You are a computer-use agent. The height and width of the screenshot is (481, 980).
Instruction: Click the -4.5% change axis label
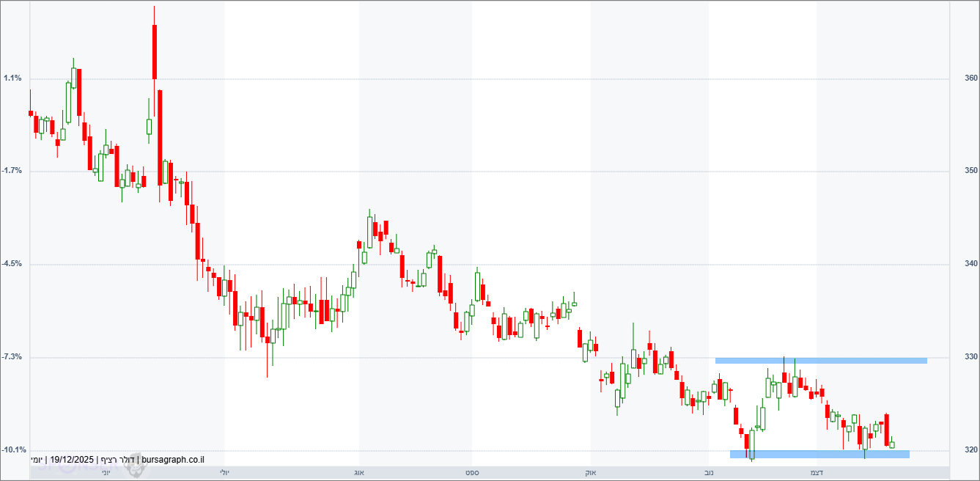tap(12, 263)
